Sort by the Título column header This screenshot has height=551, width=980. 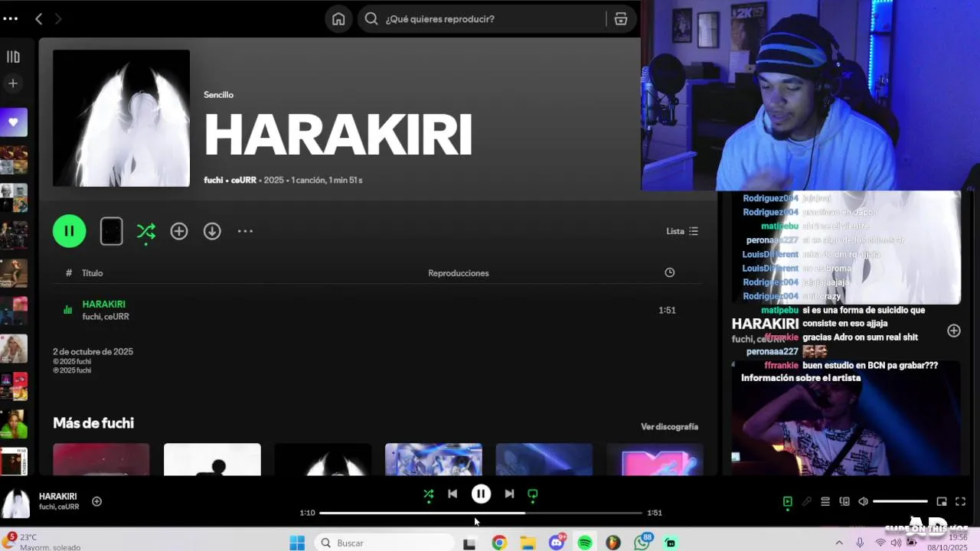(x=92, y=273)
